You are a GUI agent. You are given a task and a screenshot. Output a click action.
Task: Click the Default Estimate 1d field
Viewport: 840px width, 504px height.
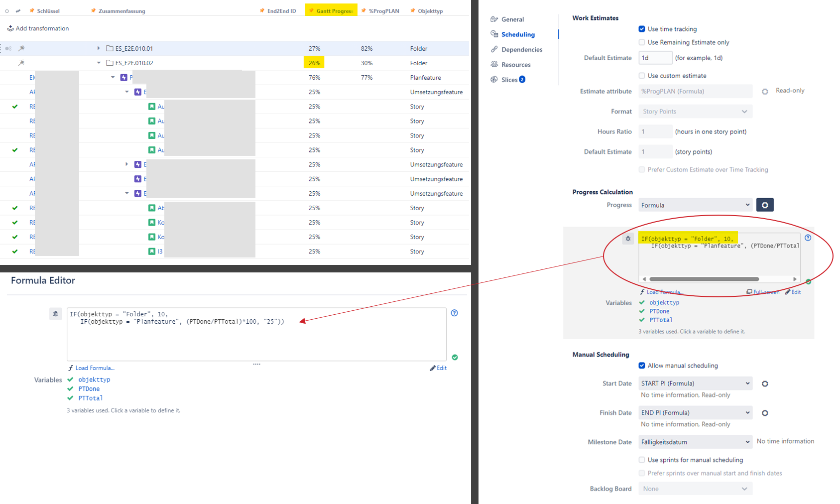click(x=655, y=58)
